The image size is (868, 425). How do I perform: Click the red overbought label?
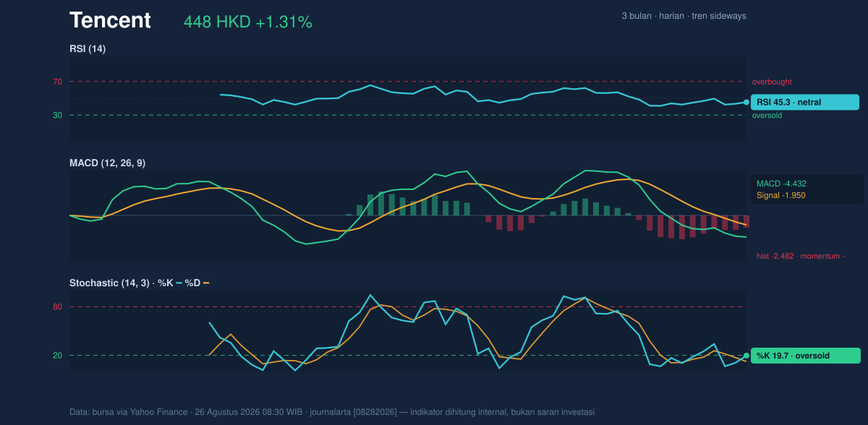click(x=772, y=82)
